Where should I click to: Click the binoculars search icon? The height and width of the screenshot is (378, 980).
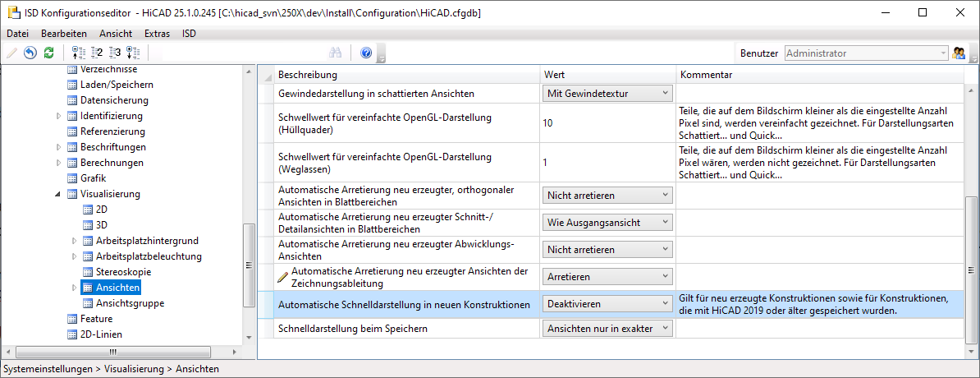pos(335,53)
